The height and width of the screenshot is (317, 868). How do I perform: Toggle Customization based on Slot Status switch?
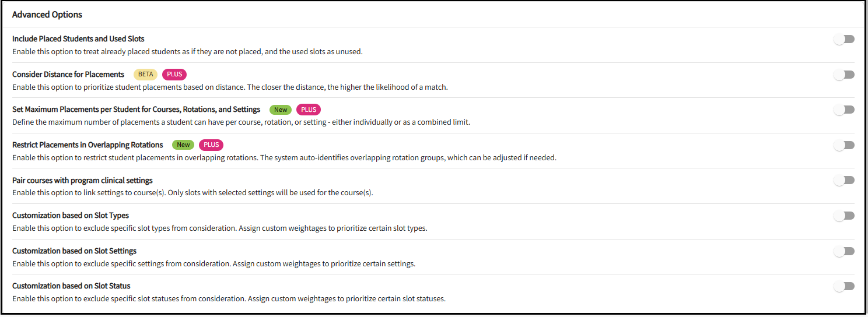844,286
